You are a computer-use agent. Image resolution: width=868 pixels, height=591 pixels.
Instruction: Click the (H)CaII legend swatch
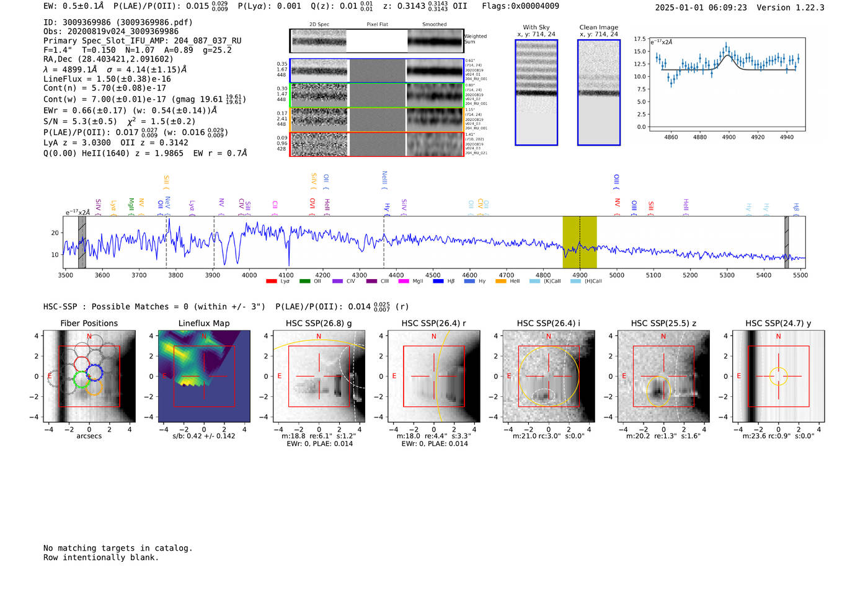[x=575, y=282]
